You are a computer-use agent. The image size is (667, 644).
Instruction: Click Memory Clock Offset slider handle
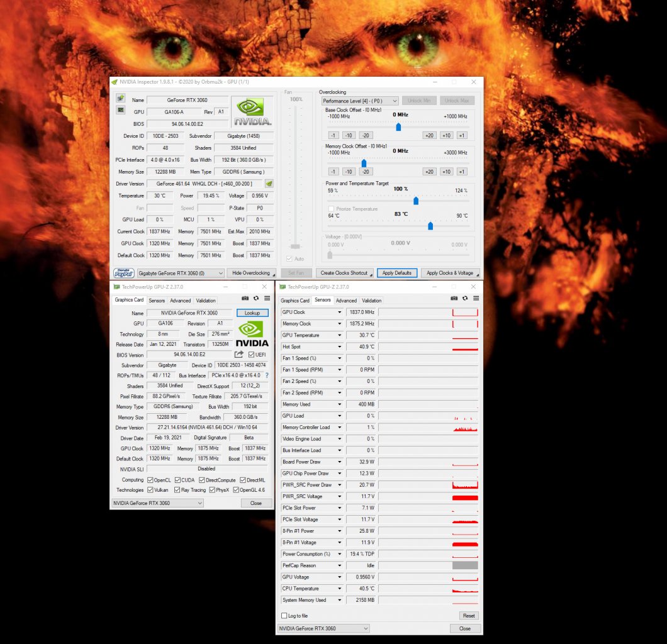(x=364, y=164)
